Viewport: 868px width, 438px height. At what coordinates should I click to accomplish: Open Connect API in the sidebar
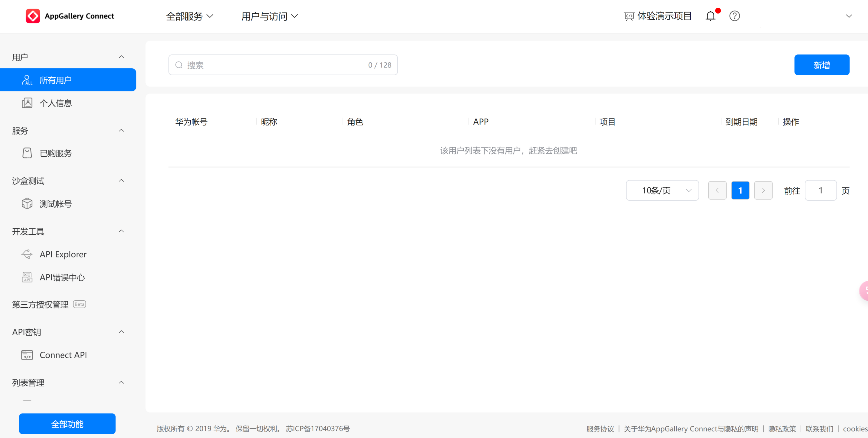tap(68, 355)
